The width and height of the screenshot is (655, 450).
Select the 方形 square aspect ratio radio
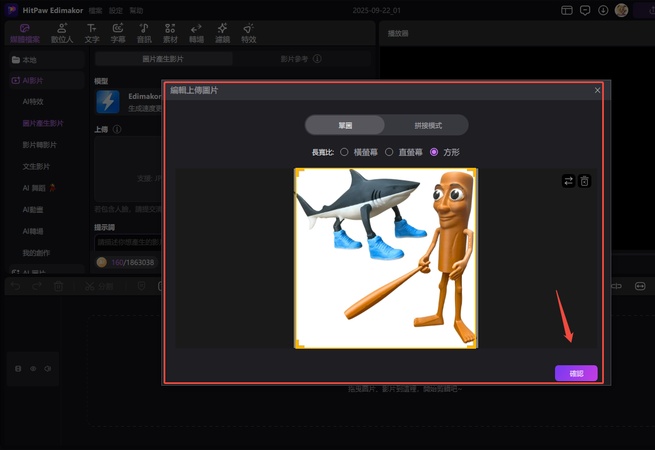click(434, 152)
